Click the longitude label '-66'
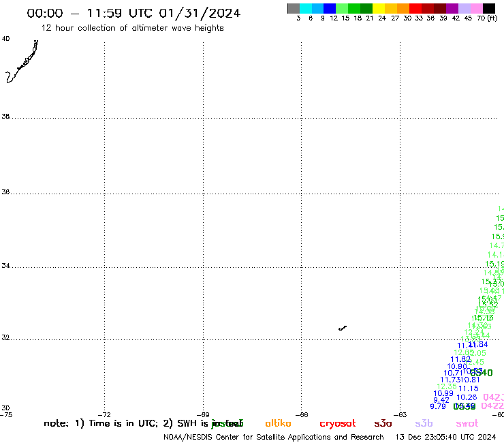The image size is (504, 443). [x=302, y=414]
